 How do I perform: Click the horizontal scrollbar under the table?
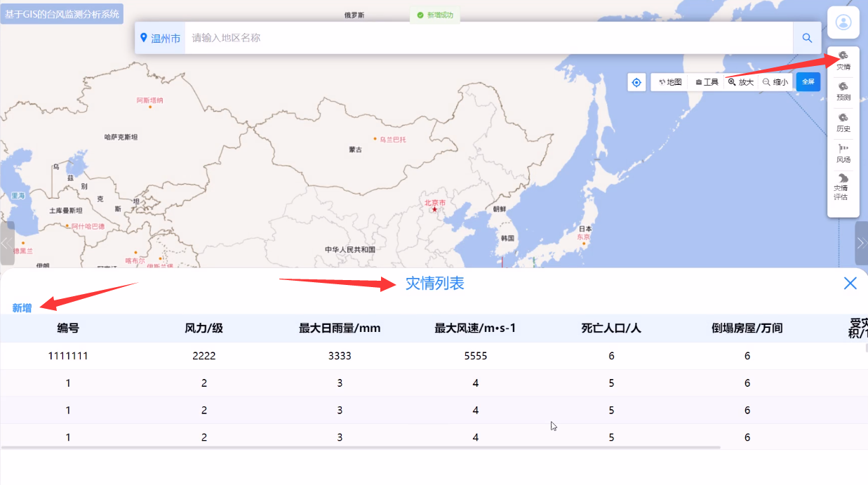point(361,447)
